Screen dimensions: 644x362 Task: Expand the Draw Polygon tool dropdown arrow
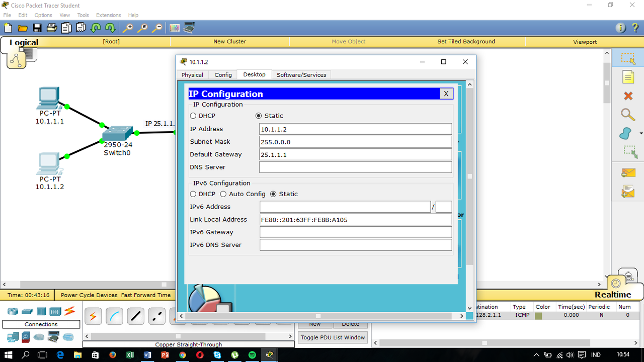coord(640,133)
